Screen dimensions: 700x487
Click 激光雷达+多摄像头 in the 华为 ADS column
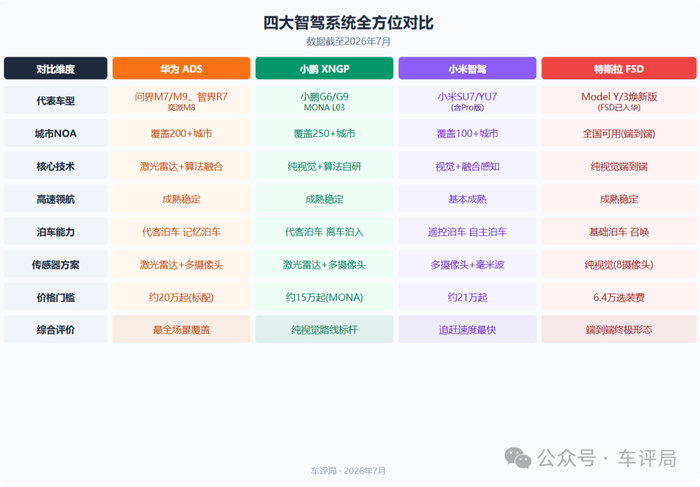click(181, 264)
